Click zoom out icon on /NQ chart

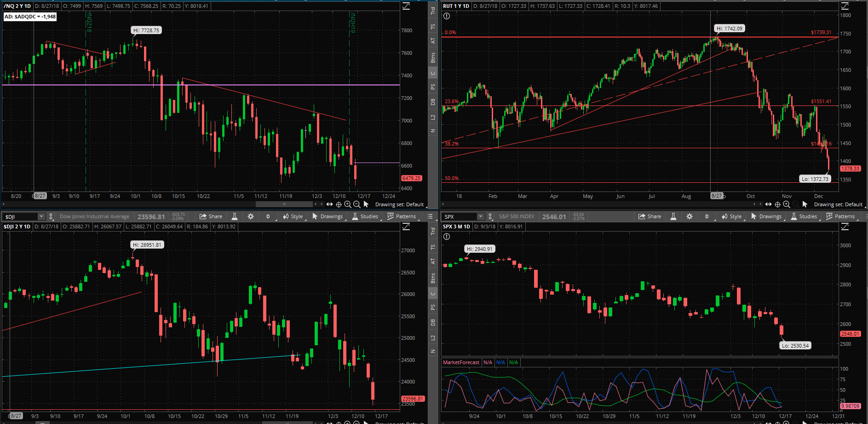click(356, 204)
